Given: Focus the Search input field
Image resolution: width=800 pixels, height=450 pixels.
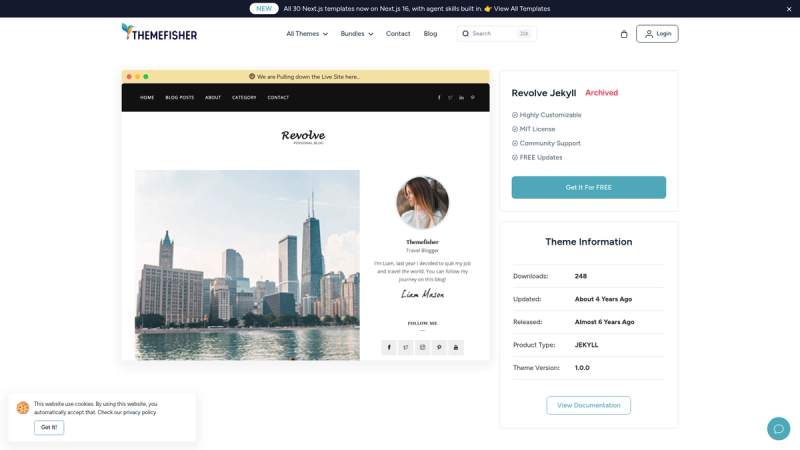Looking at the screenshot, I should [497, 34].
